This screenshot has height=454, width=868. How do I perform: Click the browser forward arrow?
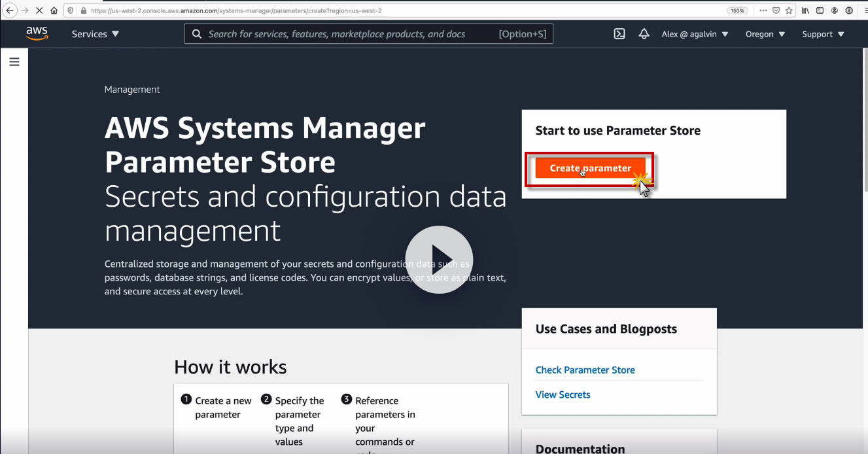click(25, 10)
